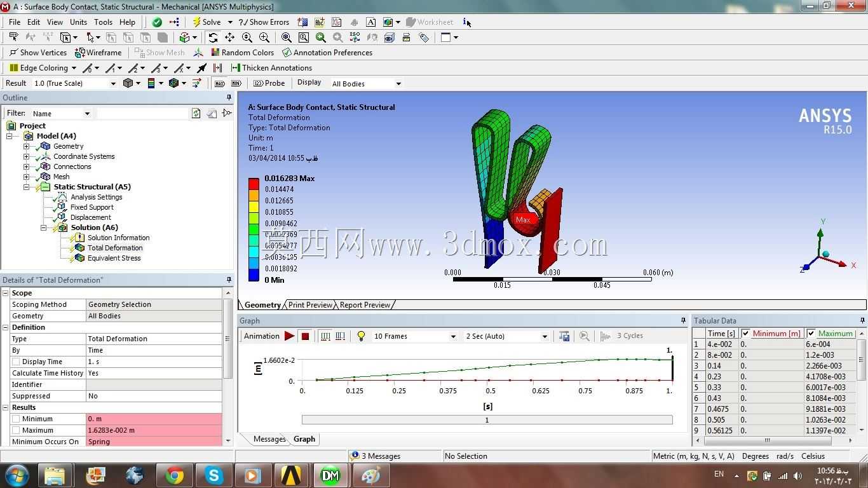Switch to the Print Preview tab
This screenshot has width=868, height=488.
310,305
